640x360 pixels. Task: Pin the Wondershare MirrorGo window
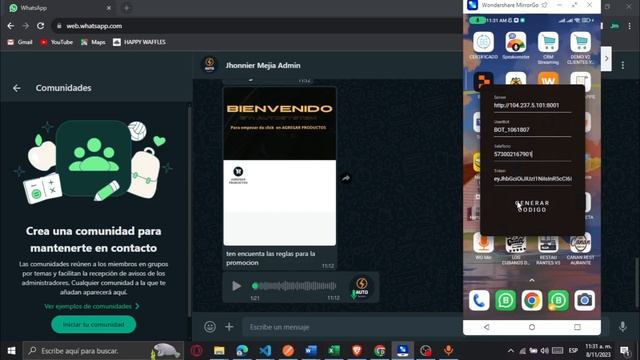[x=544, y=5]
